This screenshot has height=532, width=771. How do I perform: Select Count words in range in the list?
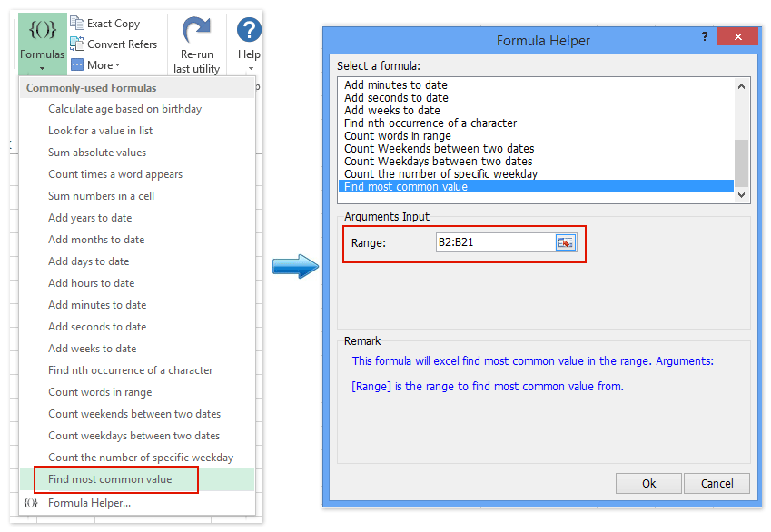(398, 136)
